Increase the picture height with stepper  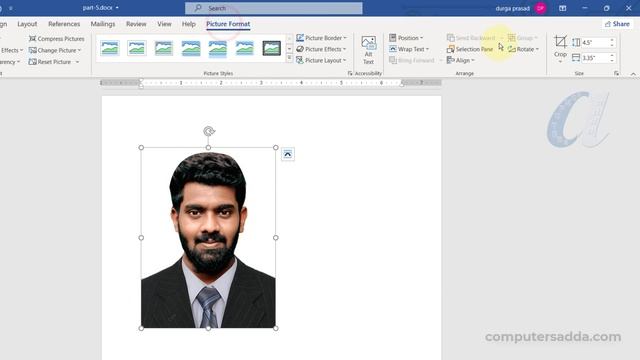point(612,40)
